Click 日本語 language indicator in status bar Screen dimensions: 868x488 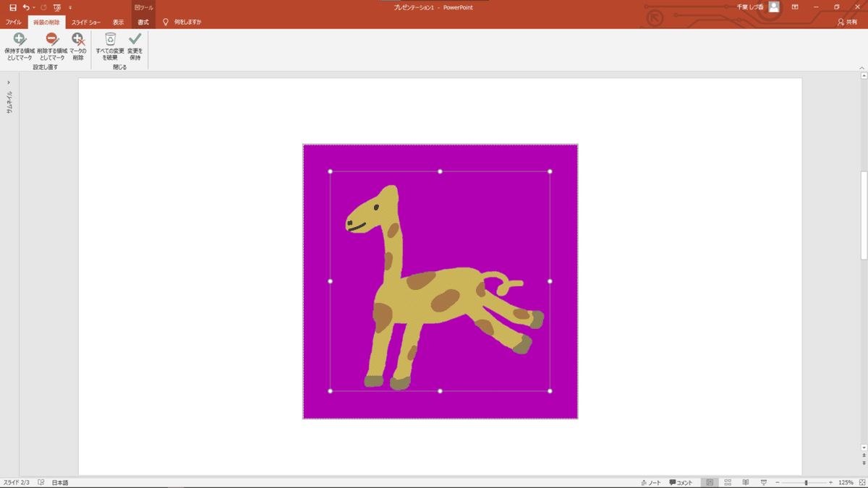(x=60, y=482)
